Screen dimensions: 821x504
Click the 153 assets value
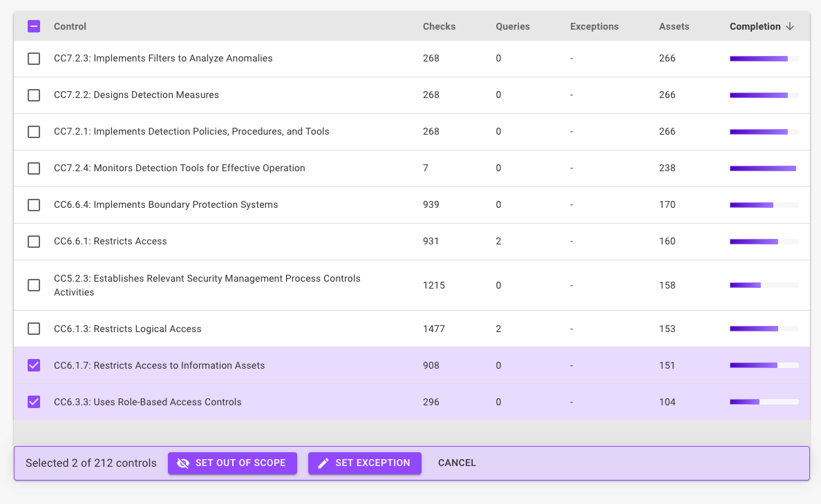(667, 329)
